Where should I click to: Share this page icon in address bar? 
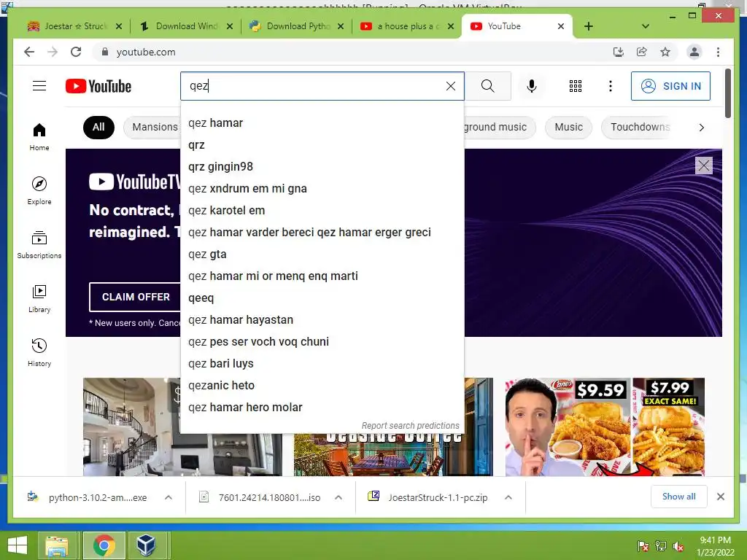[x=642, y=52]
